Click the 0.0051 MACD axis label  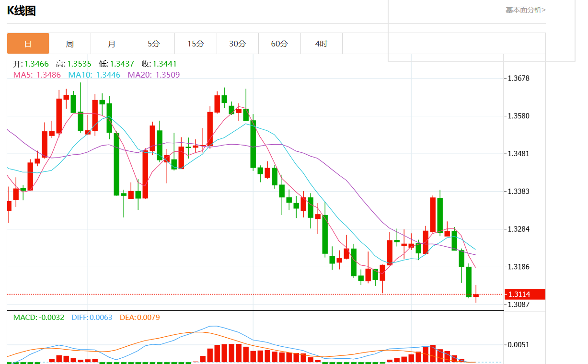tap(519, 345)
